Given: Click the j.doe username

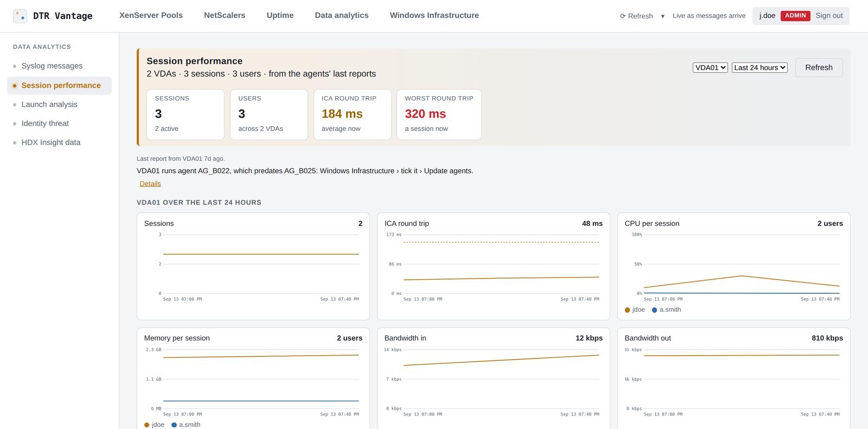Looking at the screenshot, I should click(x=767, y=16).
